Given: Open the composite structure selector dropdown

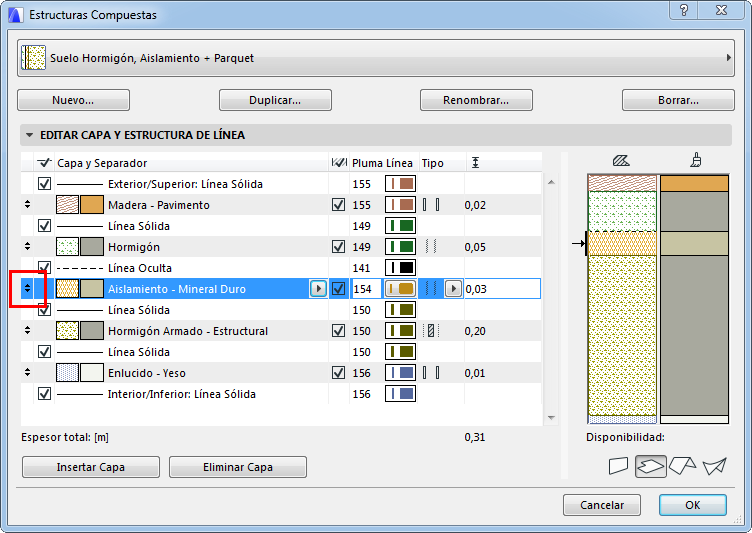Looking at the screenshot, I should 376,58.
